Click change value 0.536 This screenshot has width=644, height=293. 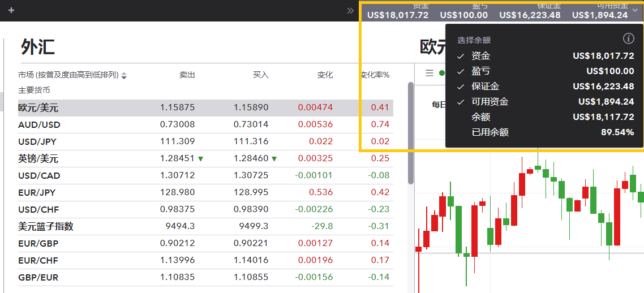point(321,192)
